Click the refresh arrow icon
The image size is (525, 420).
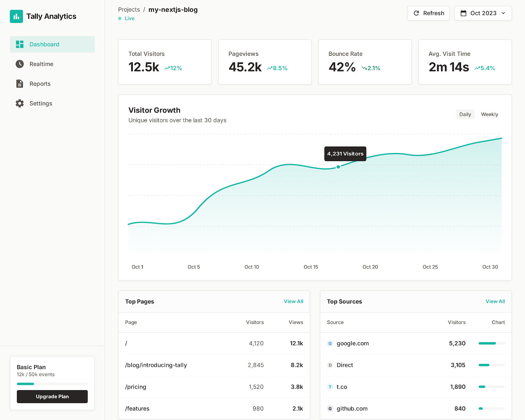pyautogui.click(x=416, y=13)
